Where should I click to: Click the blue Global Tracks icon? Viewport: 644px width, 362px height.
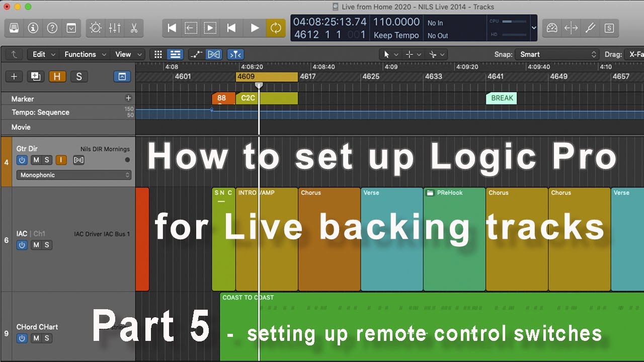[122, 76]
